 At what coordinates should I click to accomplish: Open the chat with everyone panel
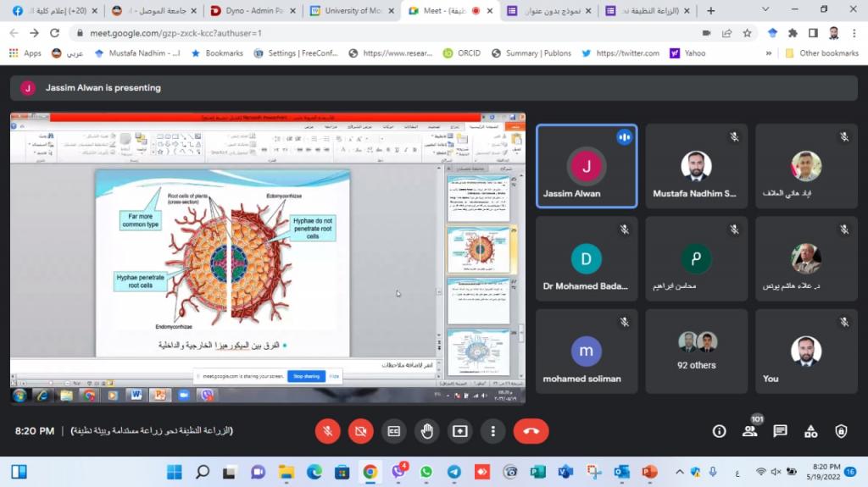(780, 431)
